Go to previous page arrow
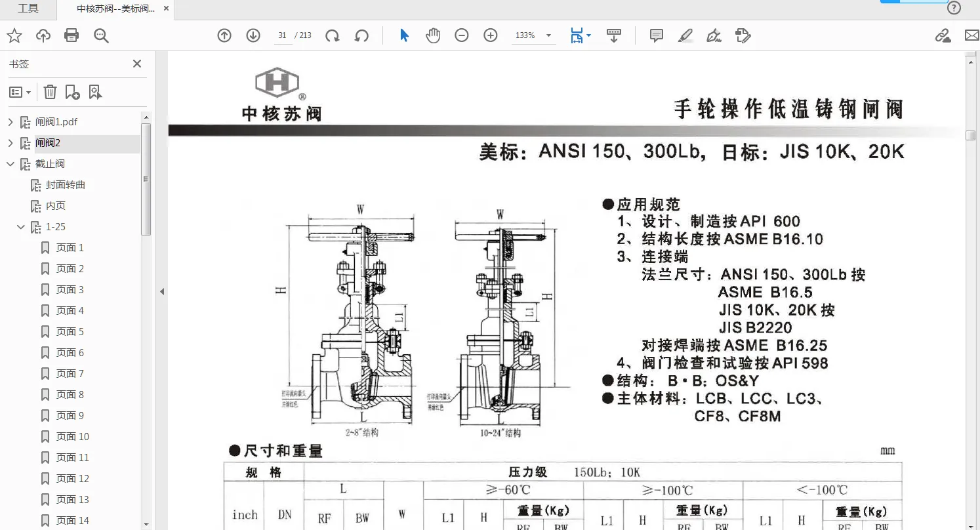The image size is (980, 530). point(224,35)
